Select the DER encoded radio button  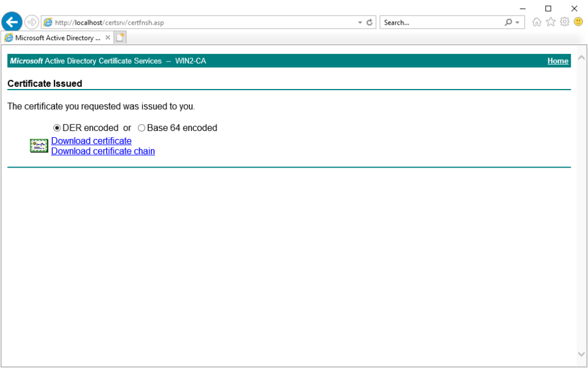click(x=57, y=128)
